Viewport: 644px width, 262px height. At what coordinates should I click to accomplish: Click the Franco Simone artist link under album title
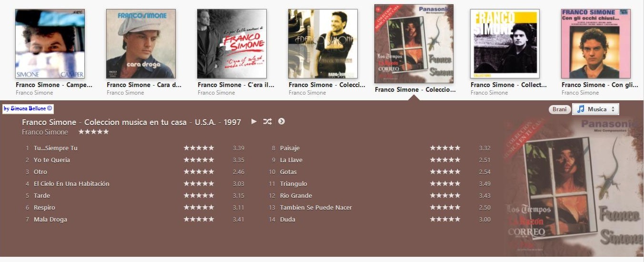click(x=45, y=132)
